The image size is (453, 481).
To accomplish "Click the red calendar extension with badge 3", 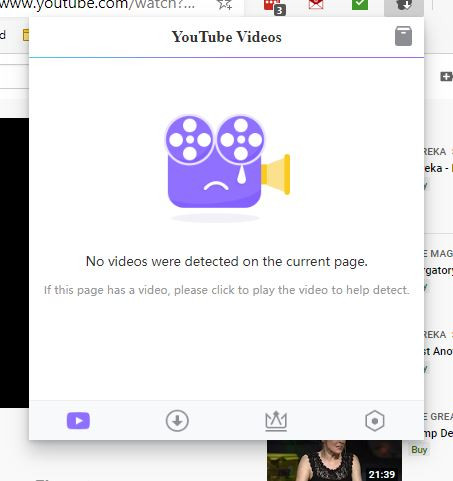I will [x=274, y=7].
